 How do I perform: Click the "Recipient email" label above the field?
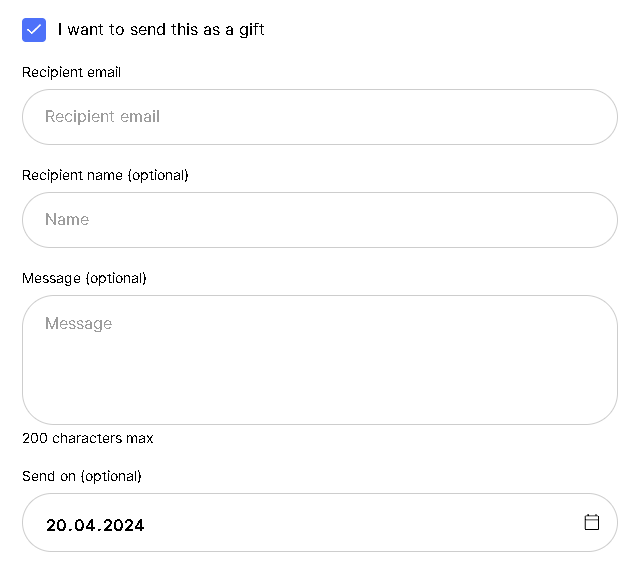click(x=71, y=72)
